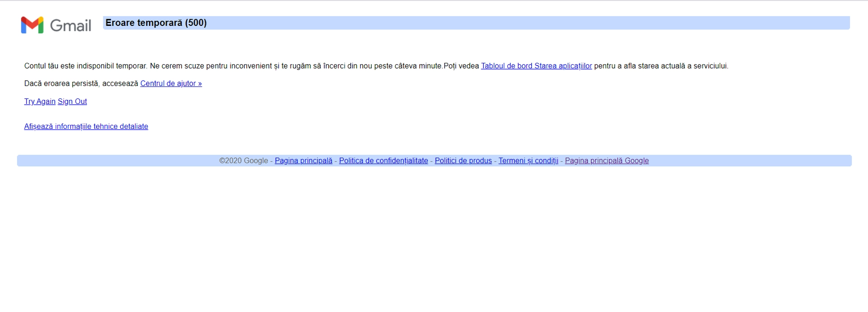Open the 'Centrul de ajutor »' link
The width and height of the screenshot is (868, 312).
click(171, 83)
